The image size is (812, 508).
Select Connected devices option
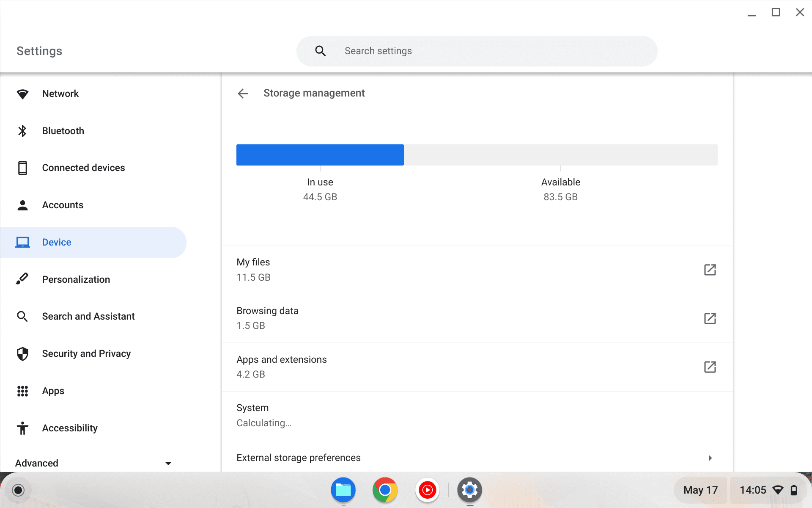pos(84,168)
